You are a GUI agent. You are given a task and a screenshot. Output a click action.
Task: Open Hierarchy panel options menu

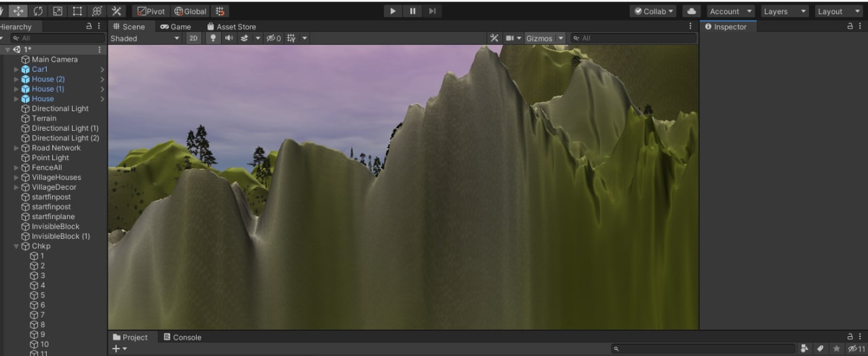(x=100, y=26)
